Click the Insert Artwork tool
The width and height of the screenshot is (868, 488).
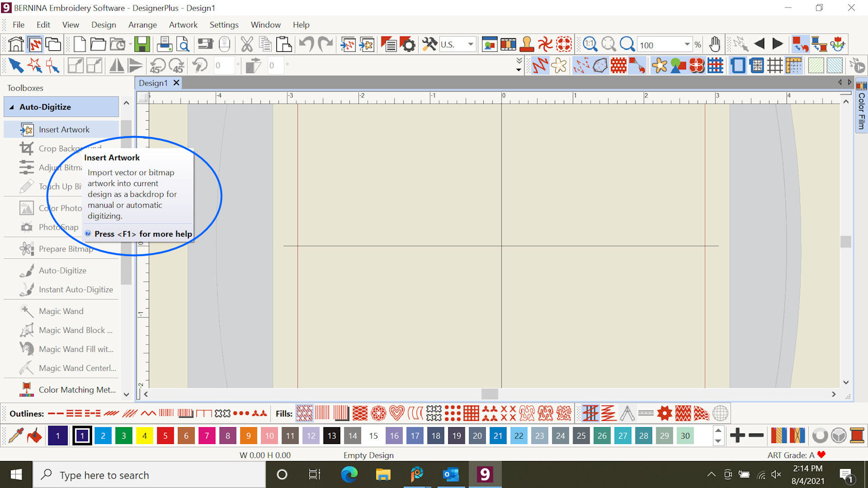(61, 130)
